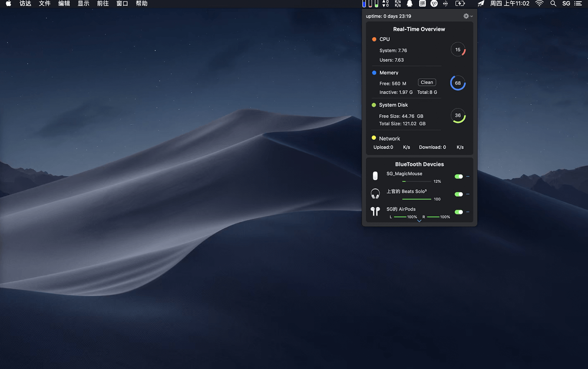
Task: Click the QQ penguin menu bar icon
Action: click(409, 4)
